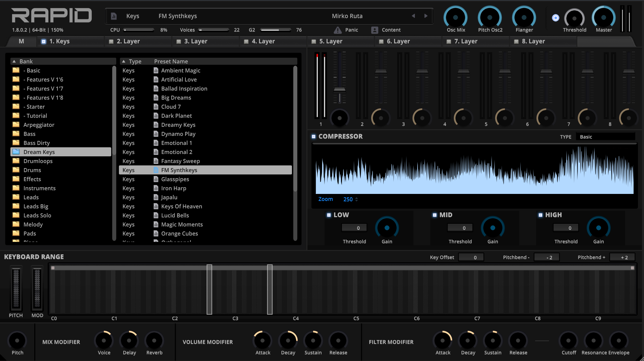Open the compressor TYPE Basic dropdown
The width and height of the screenshot is (644, 361).
point(605,137)
